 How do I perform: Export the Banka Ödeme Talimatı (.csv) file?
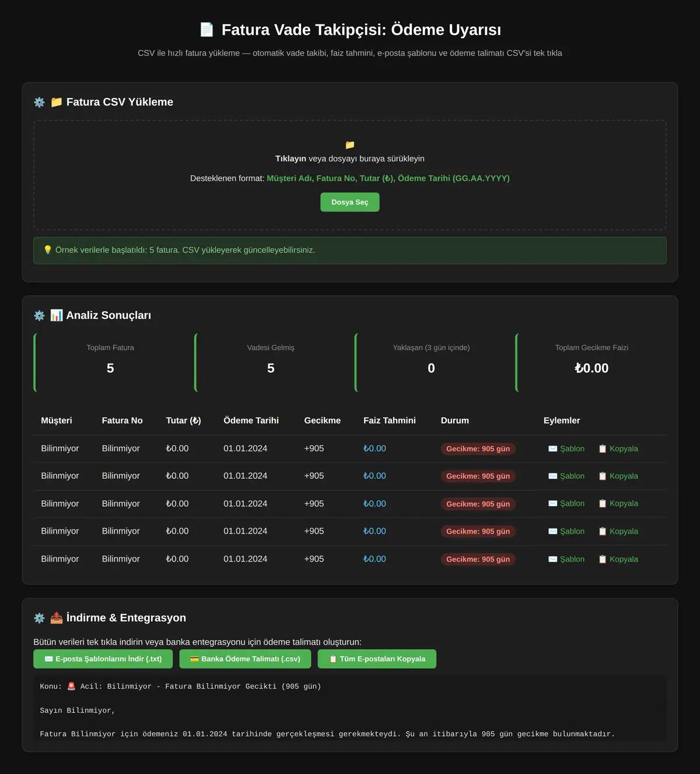[x=245, y=659]
